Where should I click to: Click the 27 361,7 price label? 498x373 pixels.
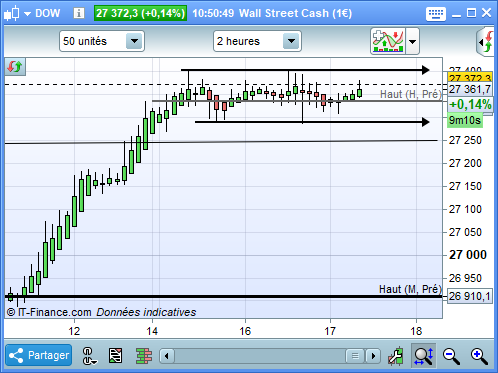(469, 89)
